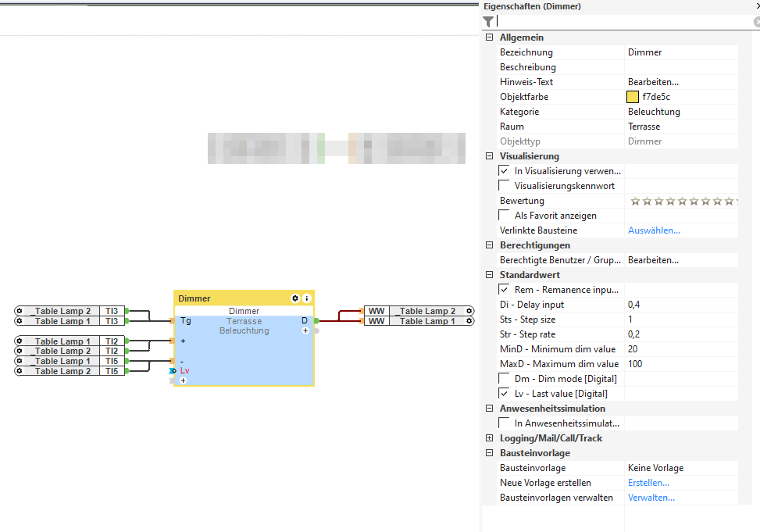Click the Erstellen link for new template
The height and width of the screenshot is (532, 760).
coord(648,483)
